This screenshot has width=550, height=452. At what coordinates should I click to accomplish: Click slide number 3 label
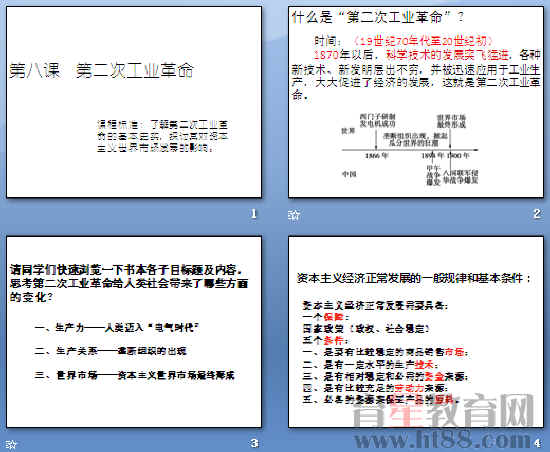click(255, 443)
